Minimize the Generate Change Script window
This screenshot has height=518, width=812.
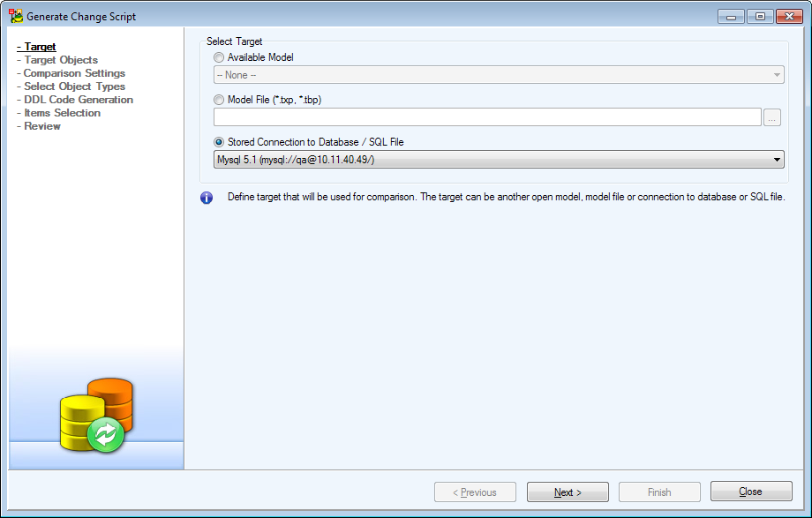731,16
